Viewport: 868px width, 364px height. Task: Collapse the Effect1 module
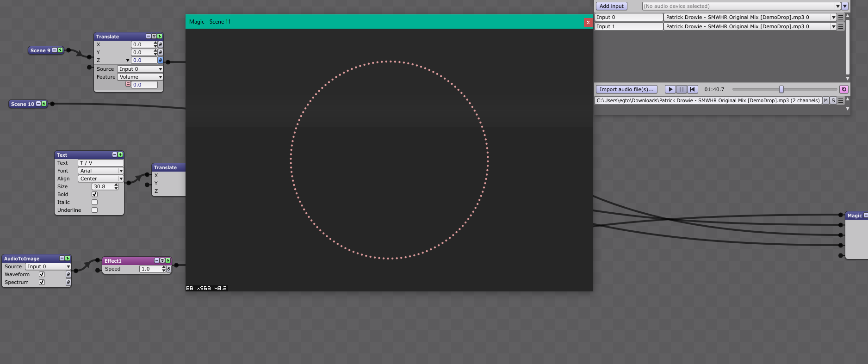[157, 260]
